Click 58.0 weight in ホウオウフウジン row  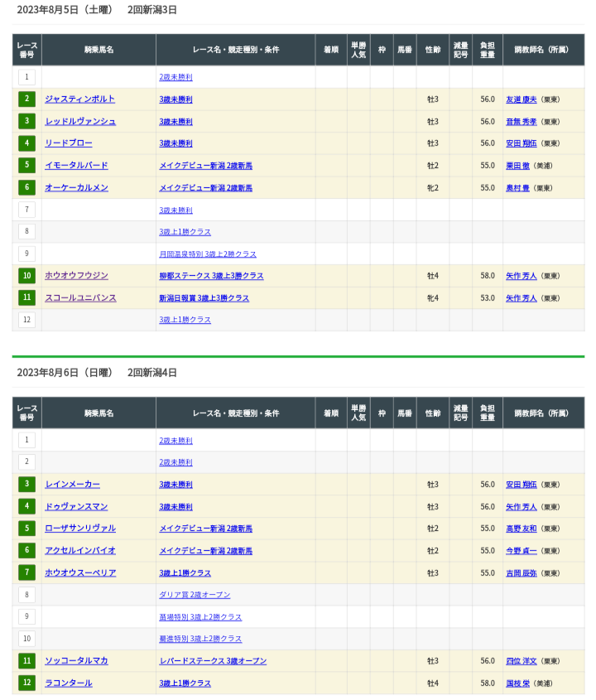tap(488, 276)
